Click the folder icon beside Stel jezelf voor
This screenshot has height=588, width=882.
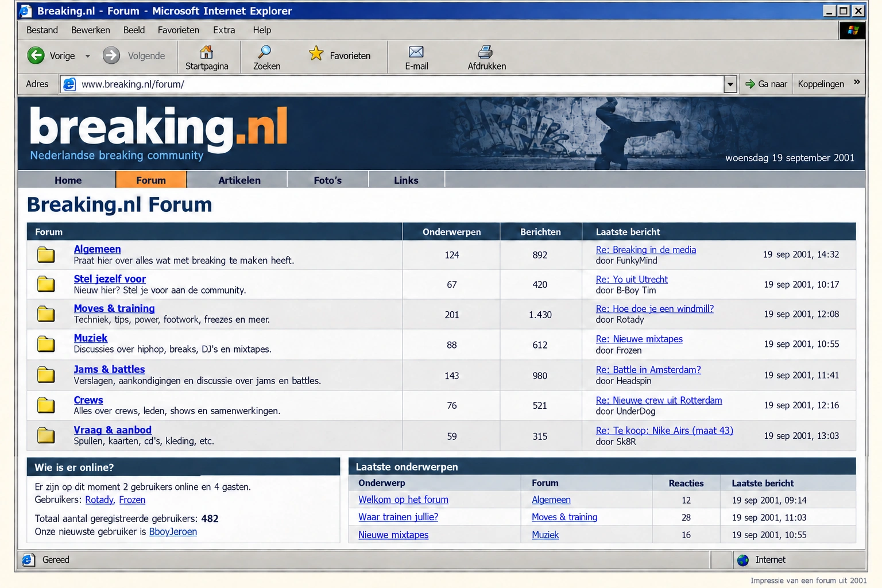[x=46, y=284]
